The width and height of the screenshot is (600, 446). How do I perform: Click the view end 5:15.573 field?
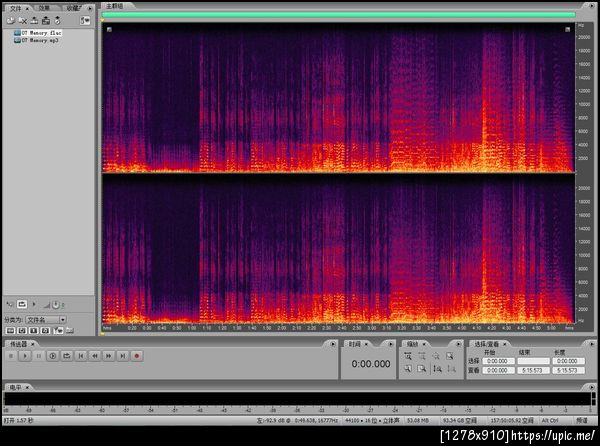[x=533, y=370]
